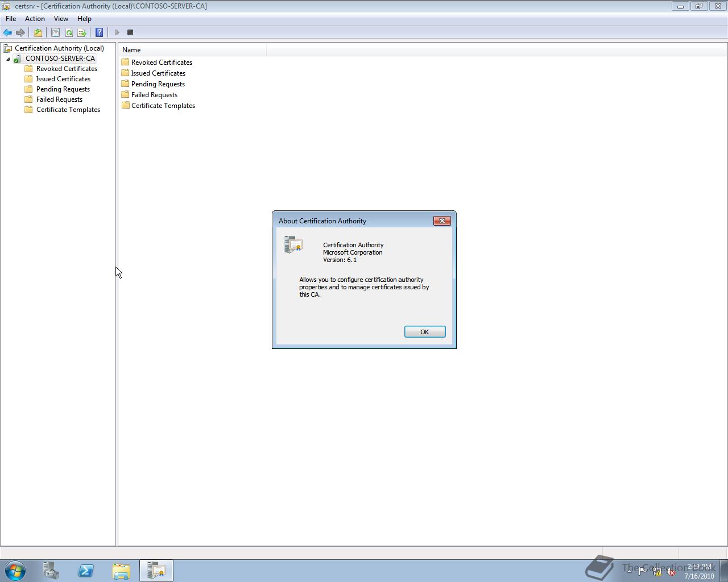728x582 pixels.
Task: Click the Stop Service square icon
Action: (x=130, y=32)
